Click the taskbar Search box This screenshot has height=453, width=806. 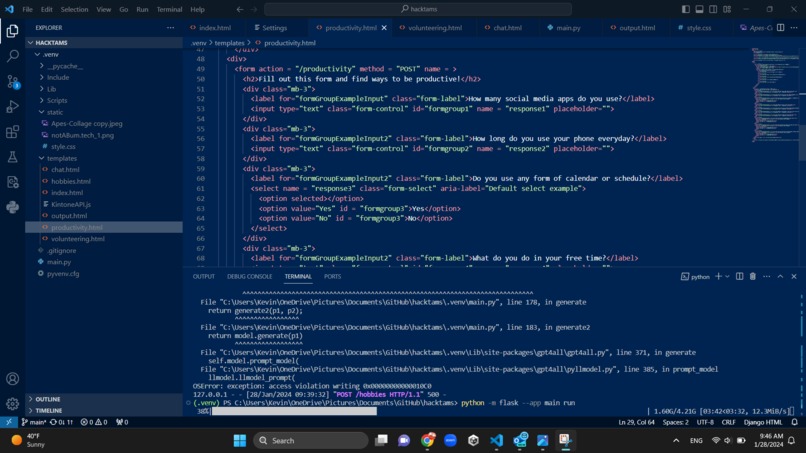point(310,441)
